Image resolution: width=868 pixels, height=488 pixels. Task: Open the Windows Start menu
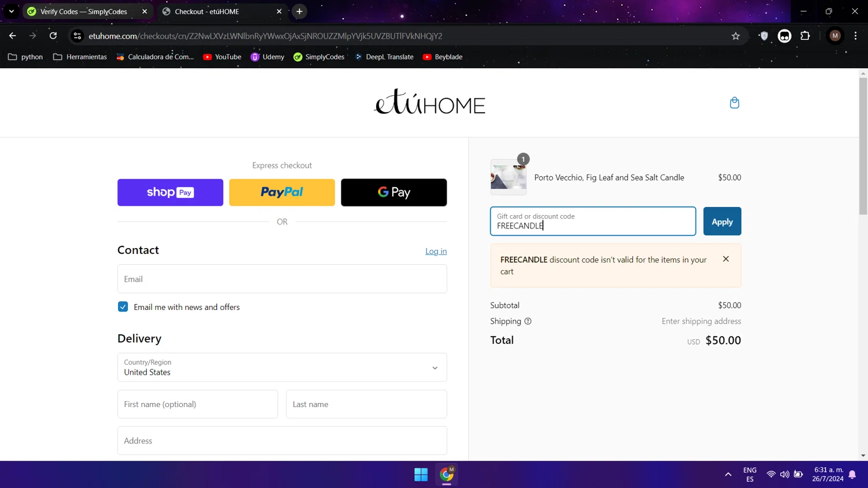click(421, 475)
